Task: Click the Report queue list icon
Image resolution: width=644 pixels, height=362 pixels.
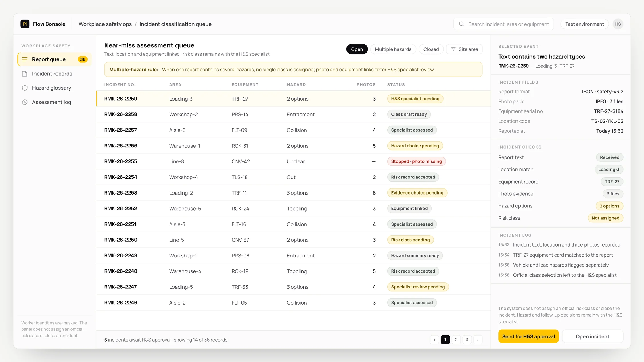Action: (25, 59)
